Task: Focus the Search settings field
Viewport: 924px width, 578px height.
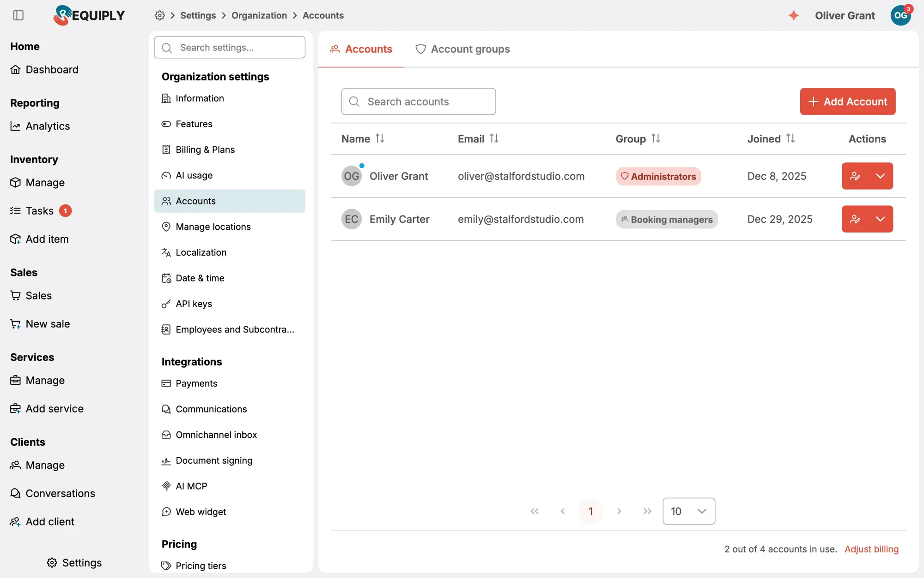Action: [230, 47]
